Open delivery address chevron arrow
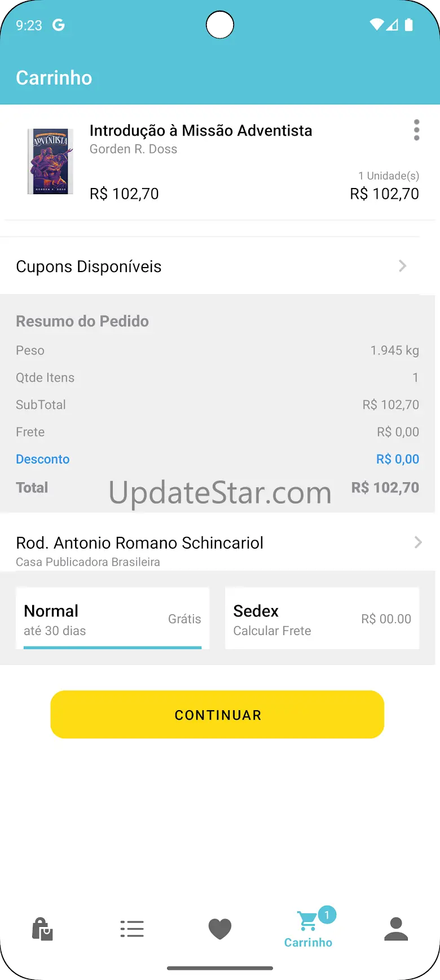Image resolution: width=440 pixels, height=980 pixels. point(418,542)
